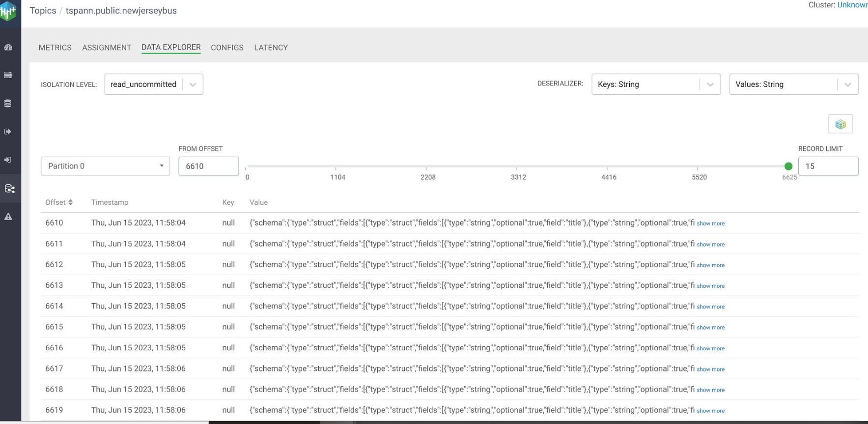Click the 6625 slider end label
Viewport: 868px width, 424px height.
pyautogui.click(x=789, y=177)
